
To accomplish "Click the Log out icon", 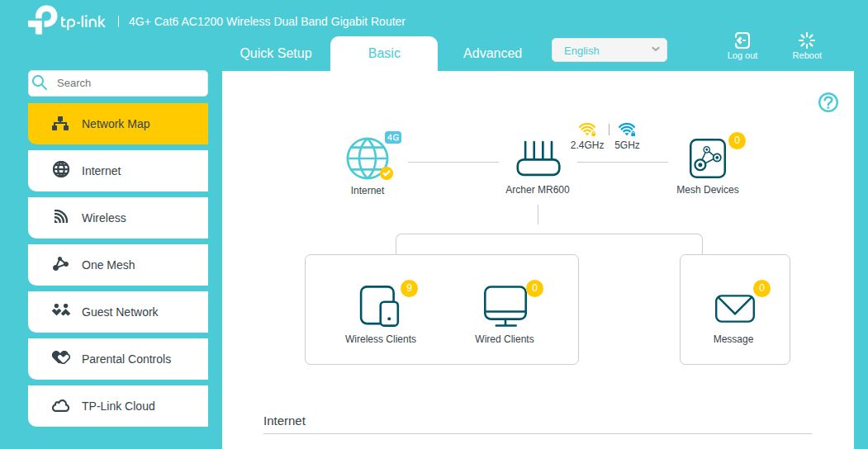I will coord(742,41).
